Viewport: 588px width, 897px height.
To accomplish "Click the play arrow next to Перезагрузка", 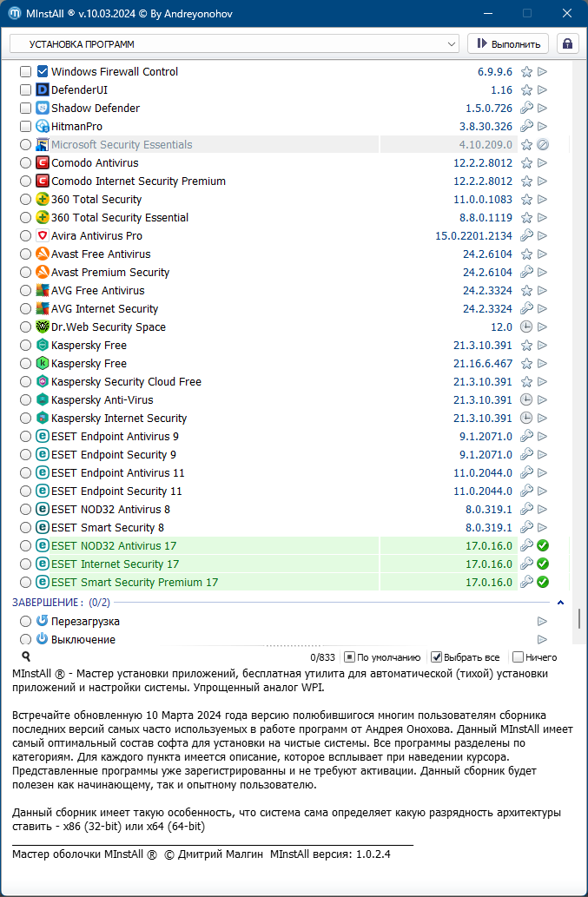I will pyautogui.click(x=543, y=622).
